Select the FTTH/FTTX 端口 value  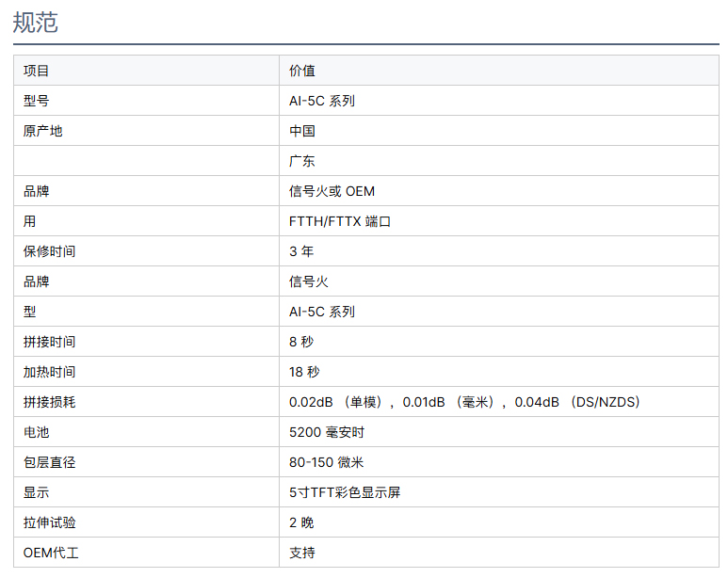[339, 221]
